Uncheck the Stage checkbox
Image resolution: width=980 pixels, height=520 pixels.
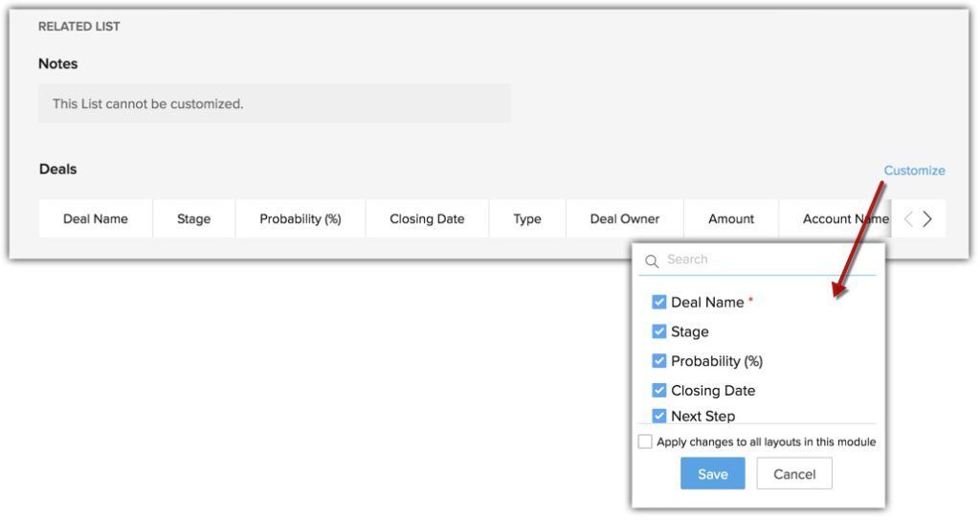[658, 331]
